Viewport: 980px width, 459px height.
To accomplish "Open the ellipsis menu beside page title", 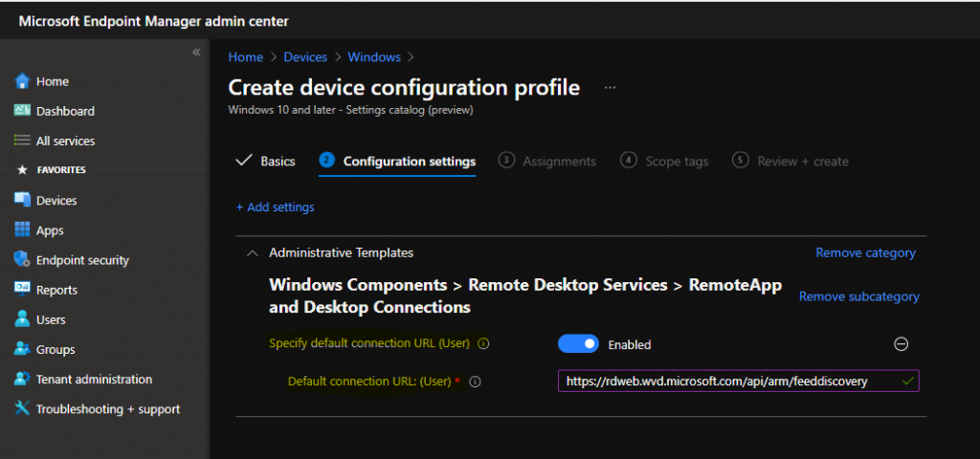I will 610,88.
